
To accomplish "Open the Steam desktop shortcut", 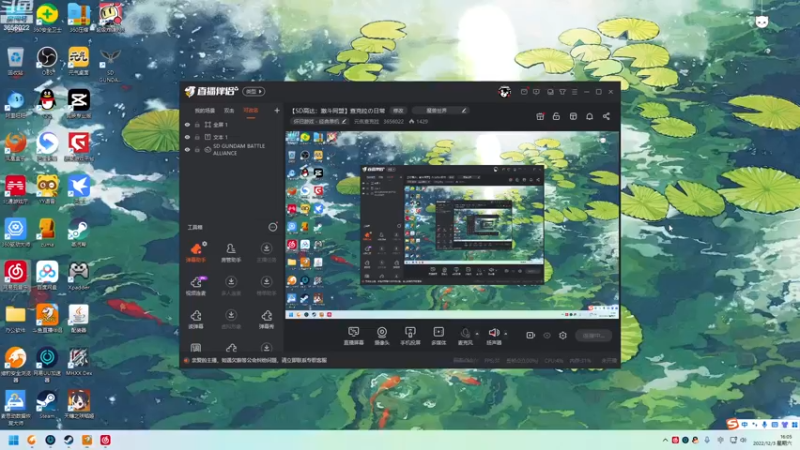I will tap(47, 406).
